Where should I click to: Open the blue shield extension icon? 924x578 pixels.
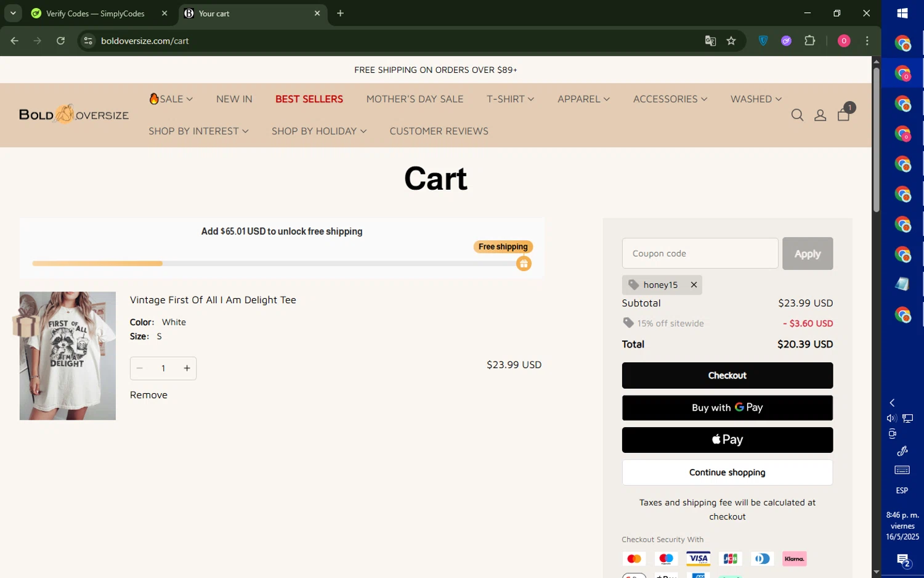[x=763, y=41]
